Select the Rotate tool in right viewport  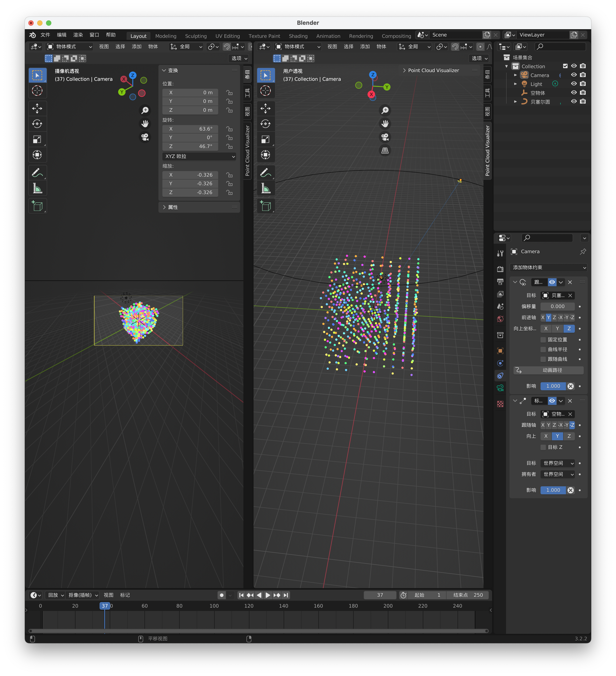point(266,124)
